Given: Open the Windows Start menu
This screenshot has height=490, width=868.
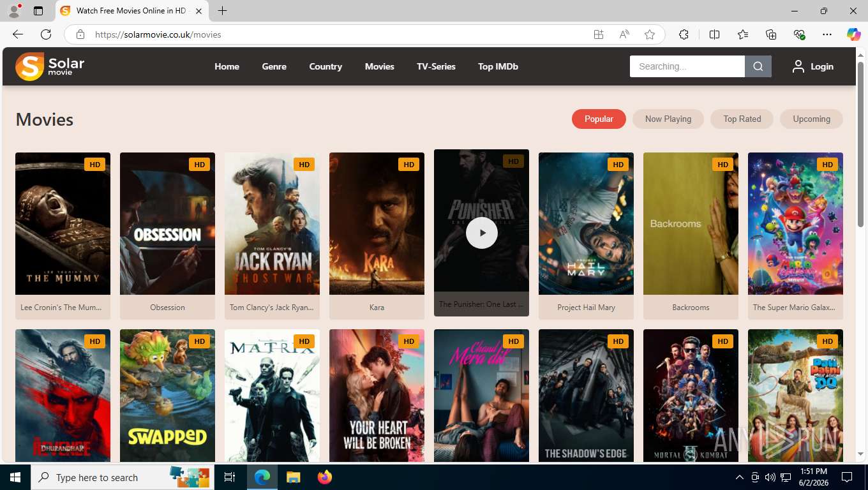Looking at the screenshot, I should tap(15, 477).
